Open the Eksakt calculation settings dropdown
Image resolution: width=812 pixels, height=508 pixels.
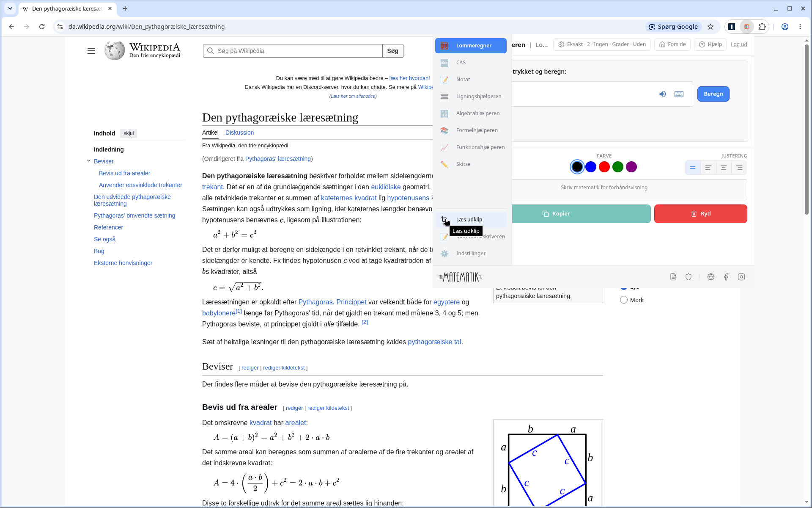[x=602, y=44]
